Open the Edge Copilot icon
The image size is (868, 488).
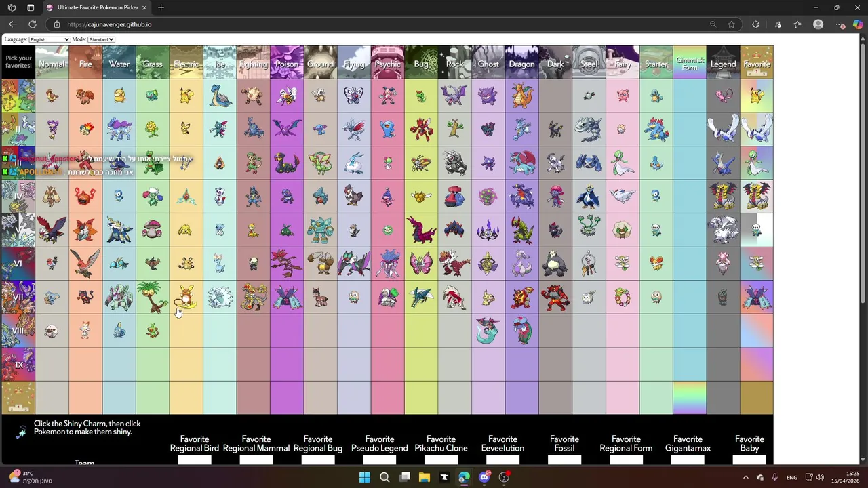[858, 24]
